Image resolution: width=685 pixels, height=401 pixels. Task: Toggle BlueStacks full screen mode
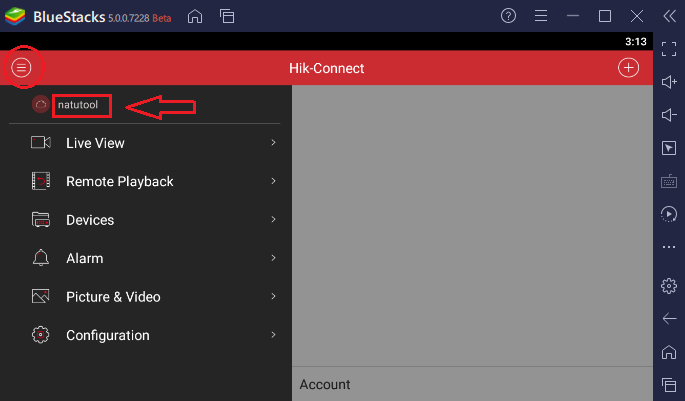[x=669, y=49]
